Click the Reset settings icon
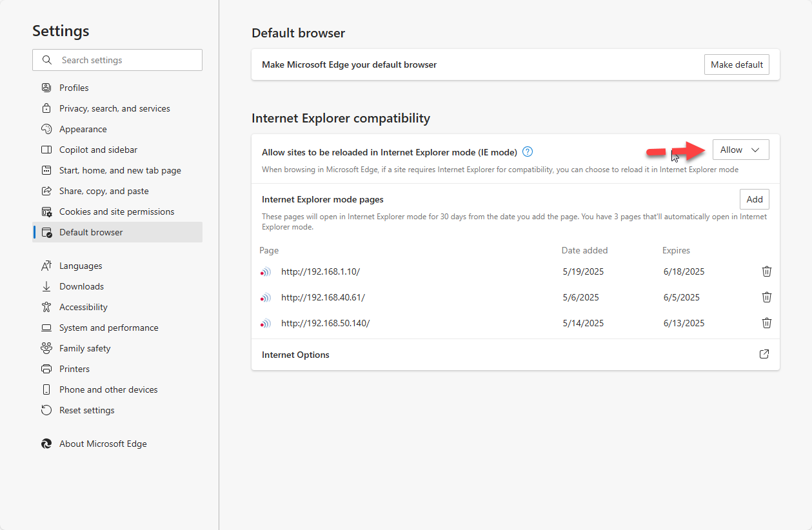Screen dimensions: 812x530 (46, 410)
